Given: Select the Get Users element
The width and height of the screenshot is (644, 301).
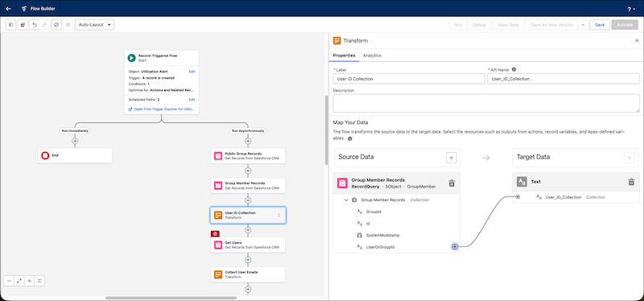Looking at the screenshot, I should click(x=248, y=245).
